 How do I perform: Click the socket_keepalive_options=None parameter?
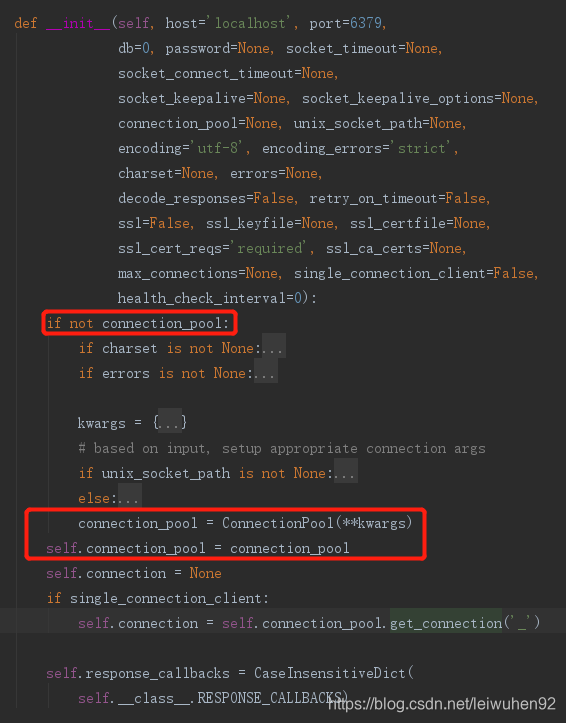pyautogui.click(x=418, y=98)
